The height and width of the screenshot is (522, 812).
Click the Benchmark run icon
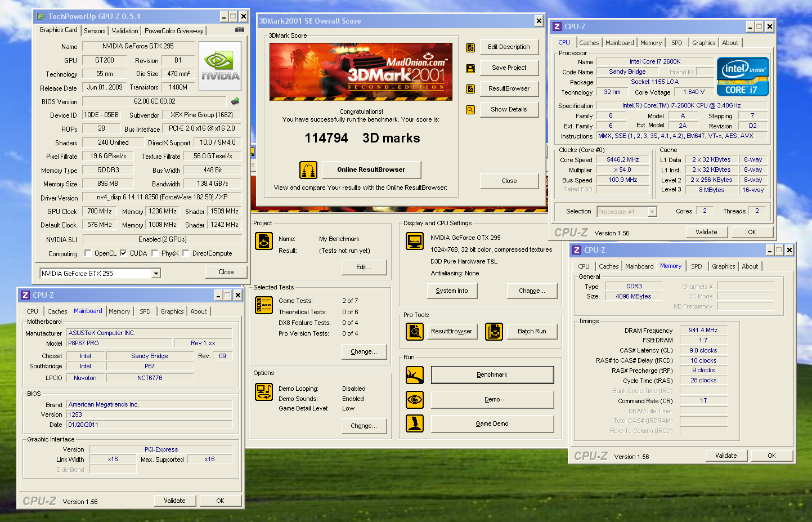pyautogui.click(x=415, y=375)
